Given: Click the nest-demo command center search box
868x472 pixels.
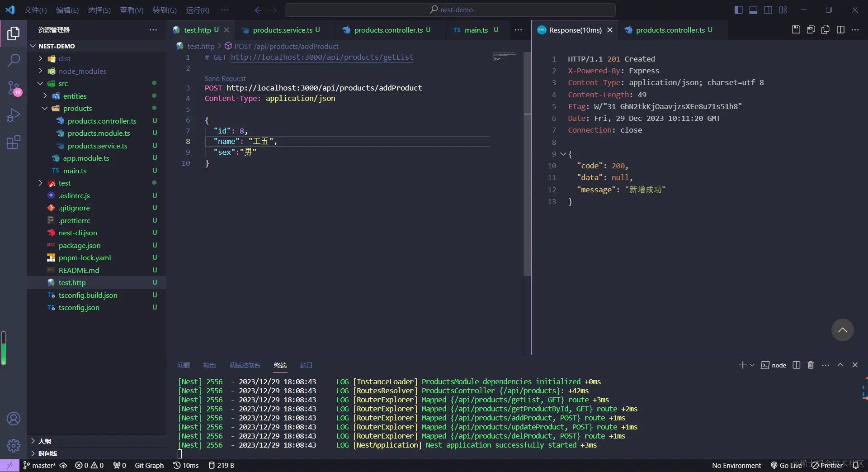Looking at the screenshot, I should tap(450, 10).
